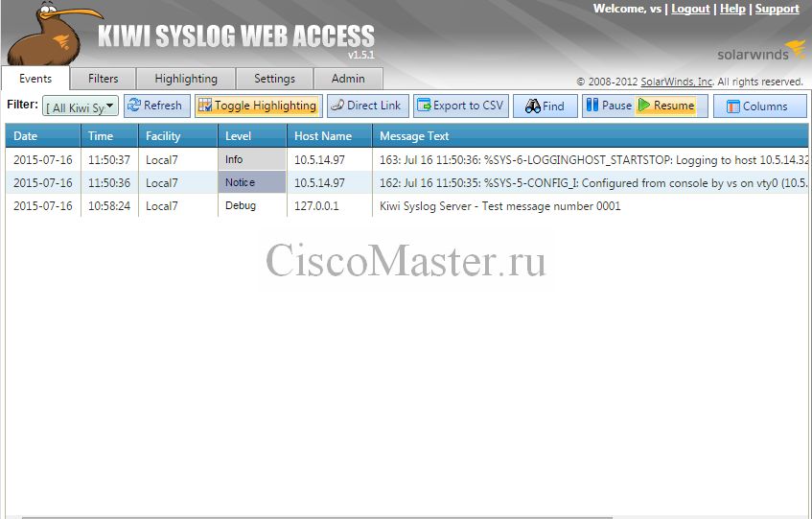Click the Logout link

coord(690,9)
